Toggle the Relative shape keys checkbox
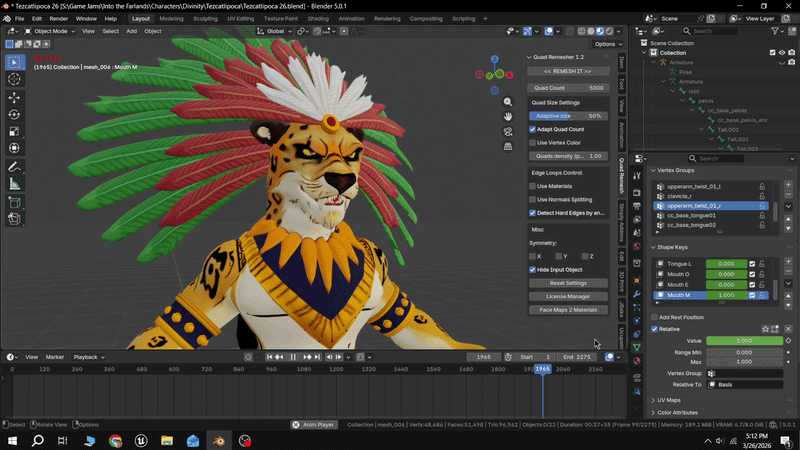Image resolution: width=800 pixels, height=450 pixels. 655,329
